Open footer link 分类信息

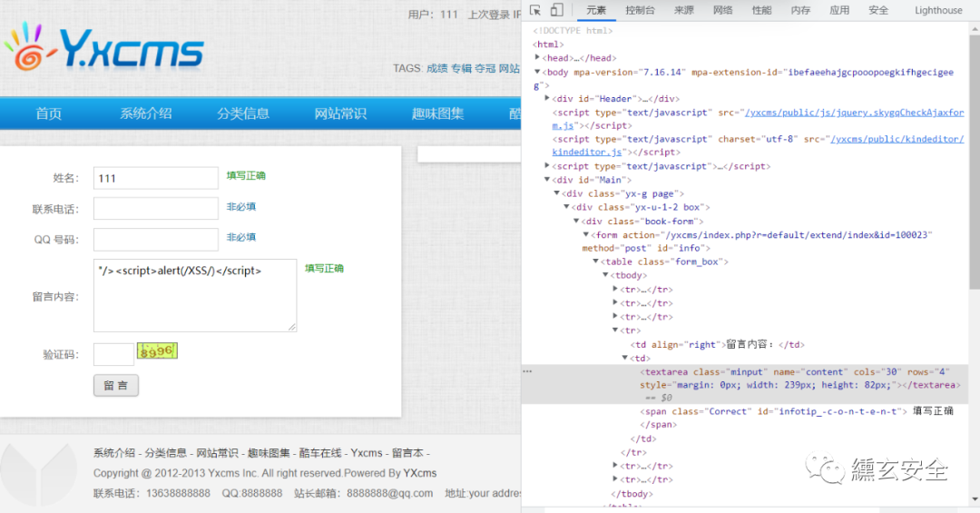(166, 453)
